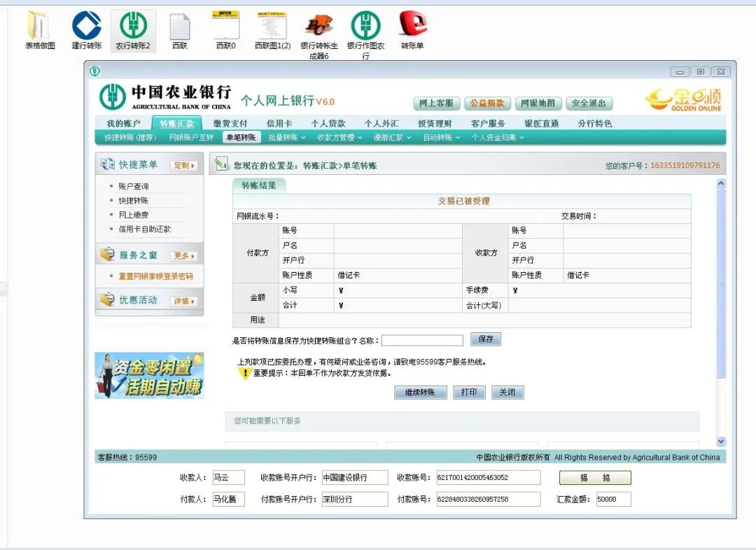Open the 西联0 file icon
Image resolution: width=756 pixels, height=550 pixels.
[225, 30]
